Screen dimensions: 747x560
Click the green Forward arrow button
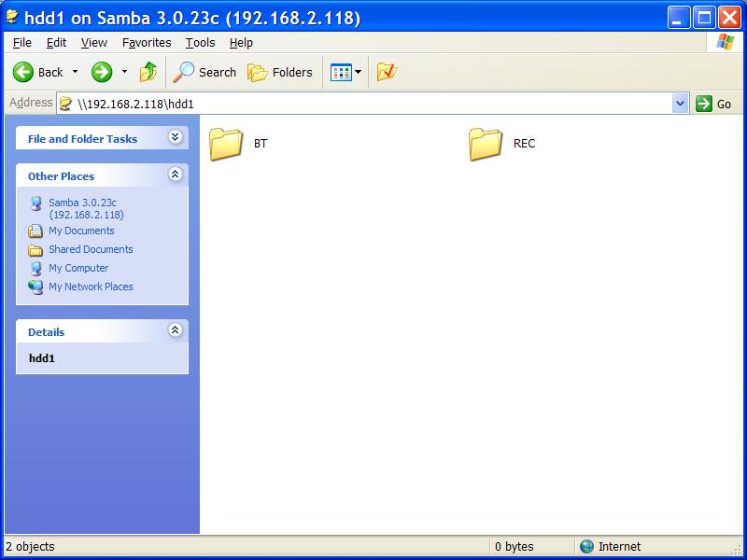[x=102, y=73]
